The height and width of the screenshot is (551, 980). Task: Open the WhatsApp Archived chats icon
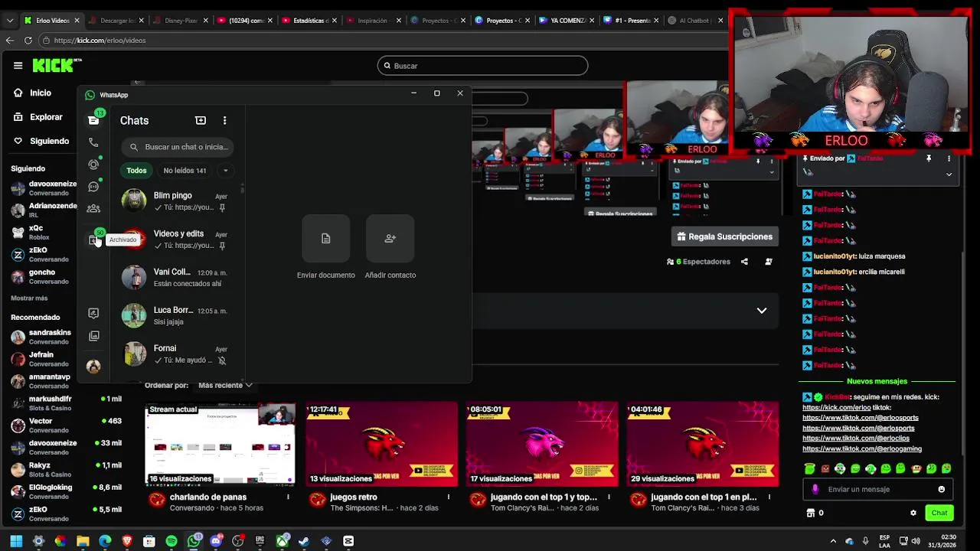93,240
